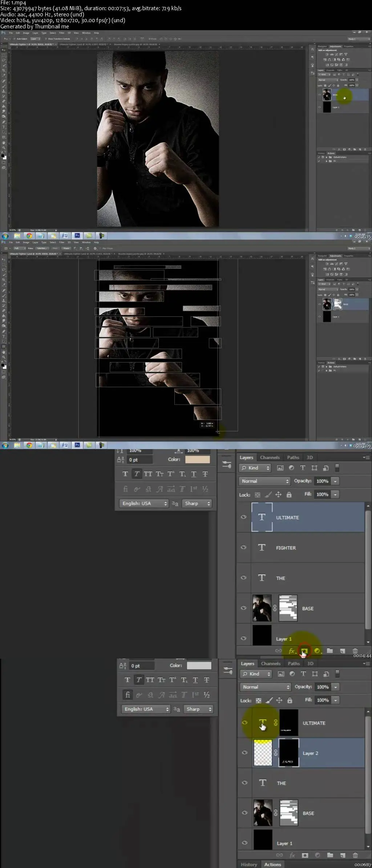Screen dimensions: 372x868
Task: Hide Layer 1 in the 00:04:44 frame
Action: pos(243,638)
